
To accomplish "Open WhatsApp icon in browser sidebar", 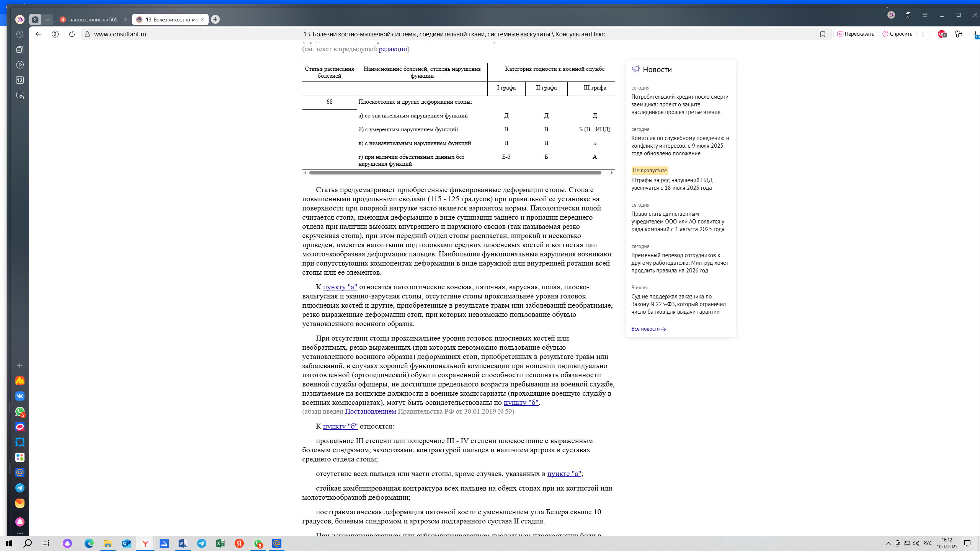I will coord(20,411).
